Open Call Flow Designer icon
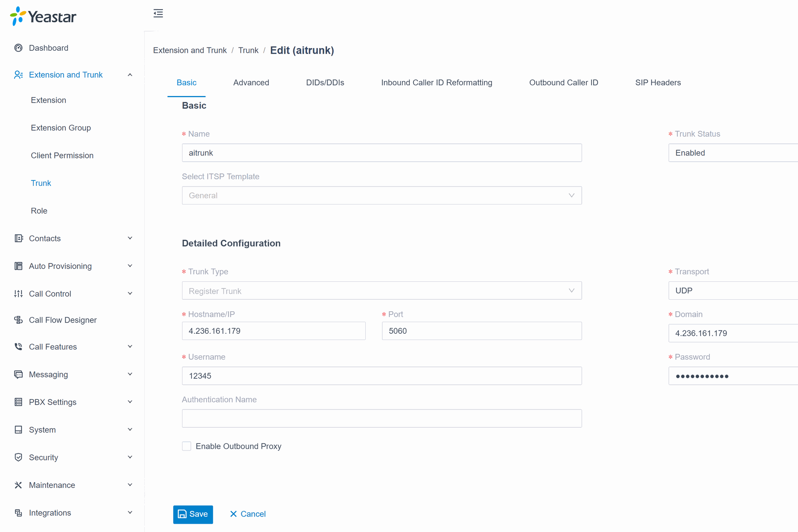The height and width of the screenshot is (532, 798). tap(18, 320)
